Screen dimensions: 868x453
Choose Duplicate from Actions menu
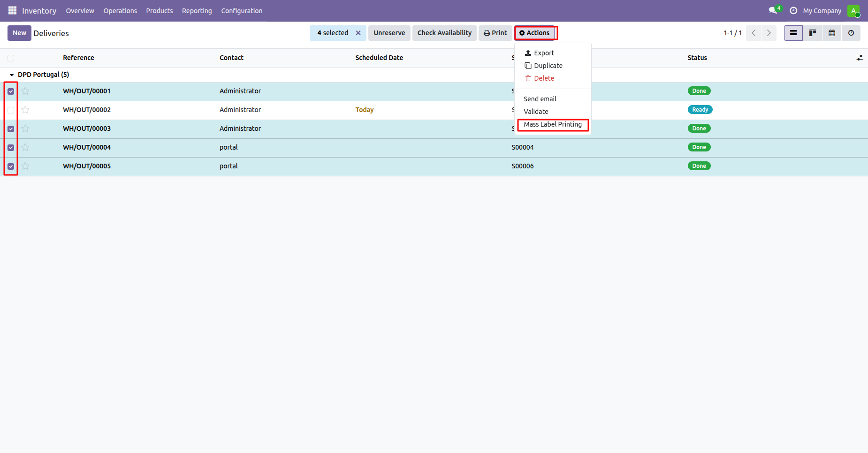coord(553,66)
